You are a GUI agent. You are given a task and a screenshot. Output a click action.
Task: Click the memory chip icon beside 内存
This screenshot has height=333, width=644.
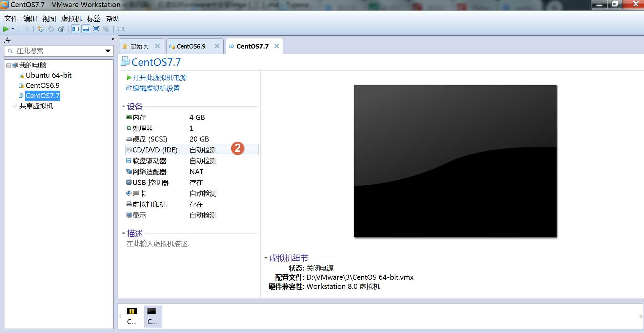129,117
